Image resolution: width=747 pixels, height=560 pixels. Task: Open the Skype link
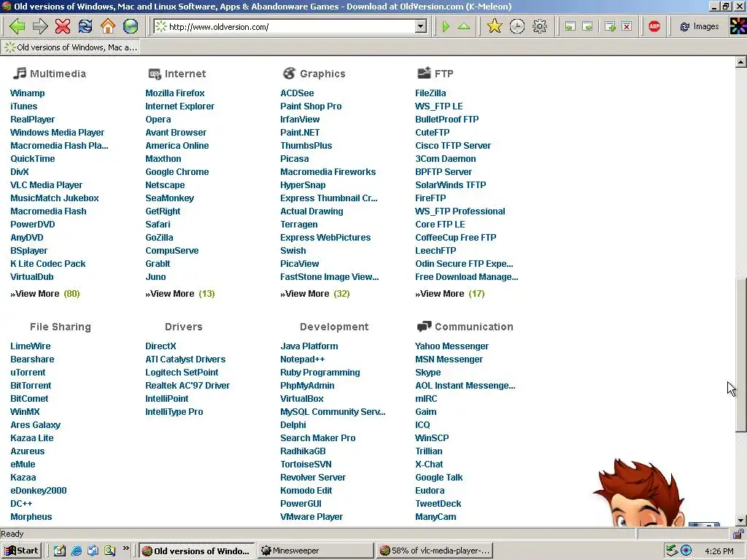427,373
